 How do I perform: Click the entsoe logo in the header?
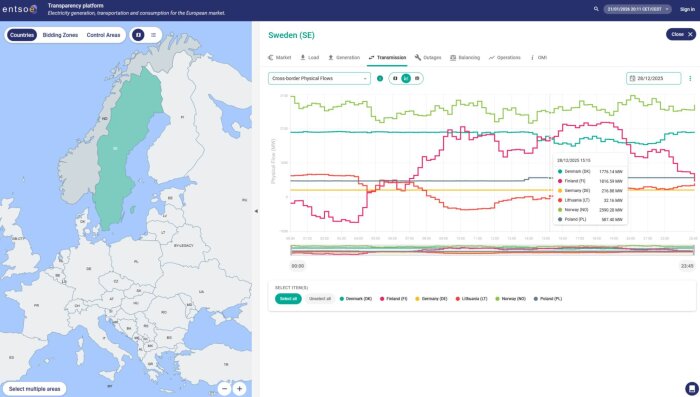click(20, 9)
